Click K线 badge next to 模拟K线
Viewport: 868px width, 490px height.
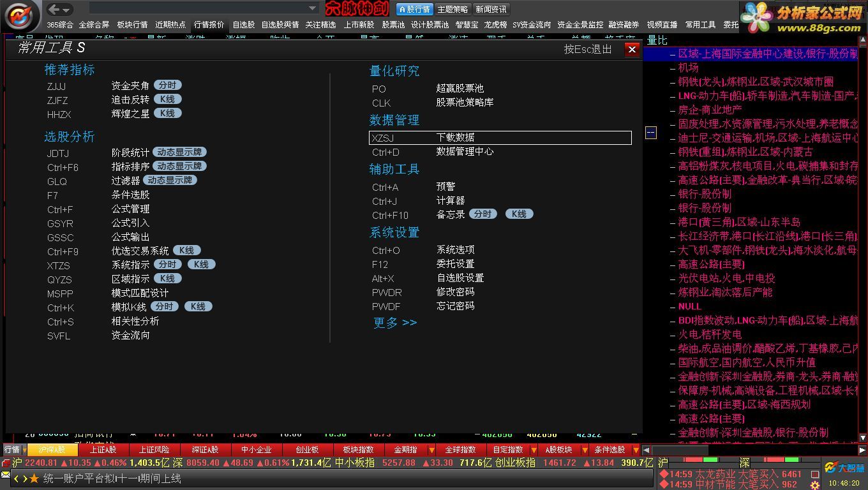pos(198,306)
